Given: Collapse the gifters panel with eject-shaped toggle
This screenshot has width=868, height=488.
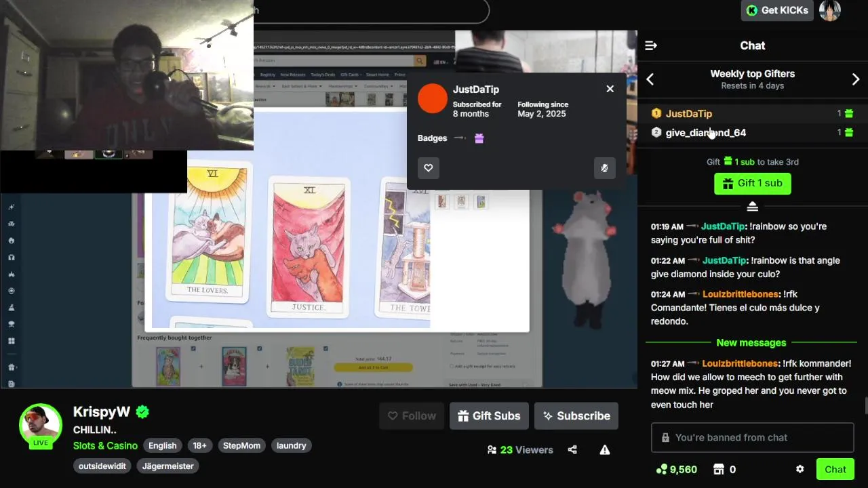Looking at the screenshot, I should (x=753, y=207).
